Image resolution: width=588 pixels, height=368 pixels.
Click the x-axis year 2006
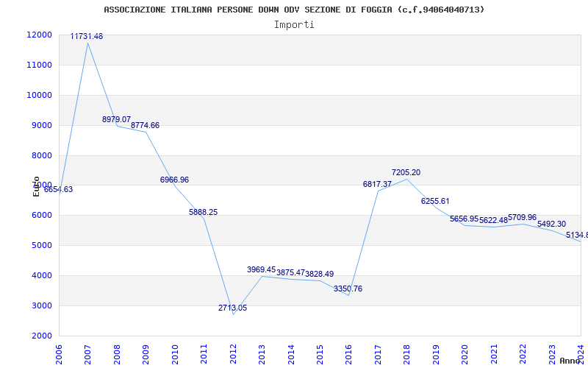click(59, 354)
